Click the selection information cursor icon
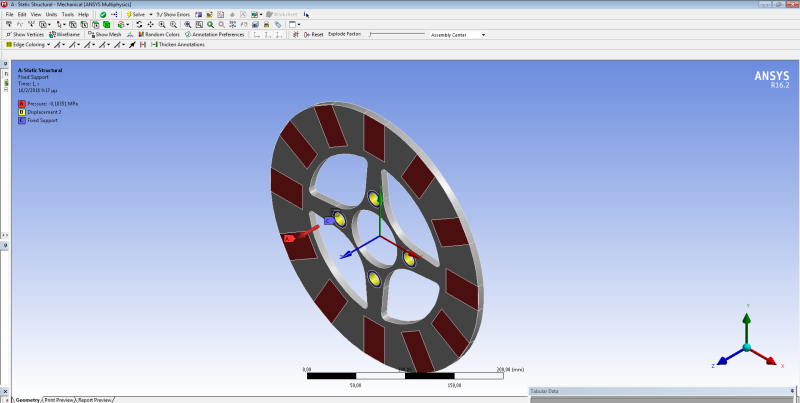800x403 pixels. coord(306,14)
